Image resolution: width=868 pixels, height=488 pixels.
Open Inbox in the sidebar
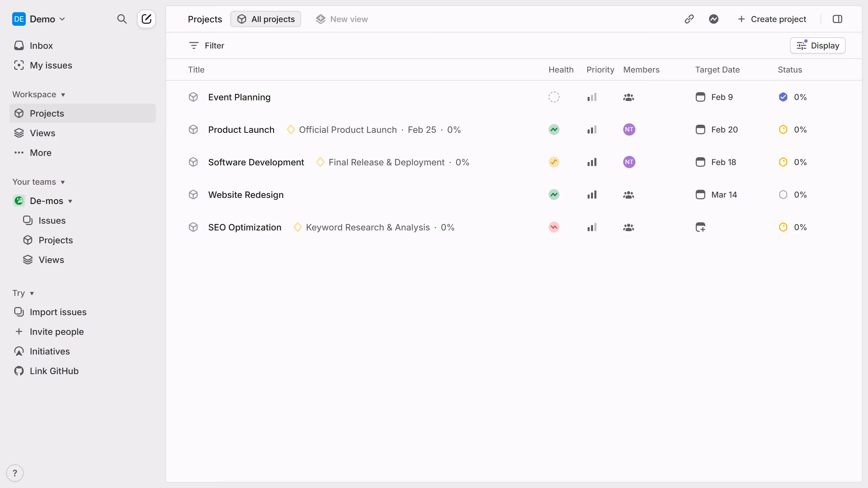pyautogui.click(x=83, y=45)
